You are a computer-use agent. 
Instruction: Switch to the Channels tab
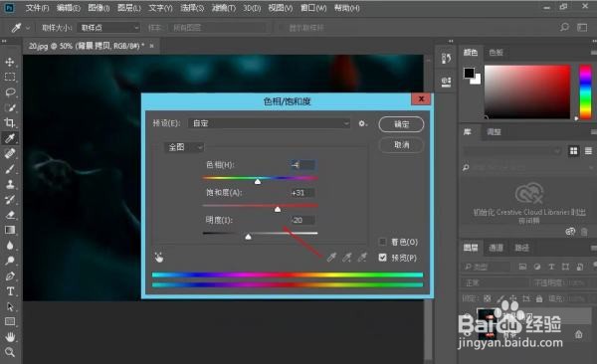point(496,248)
